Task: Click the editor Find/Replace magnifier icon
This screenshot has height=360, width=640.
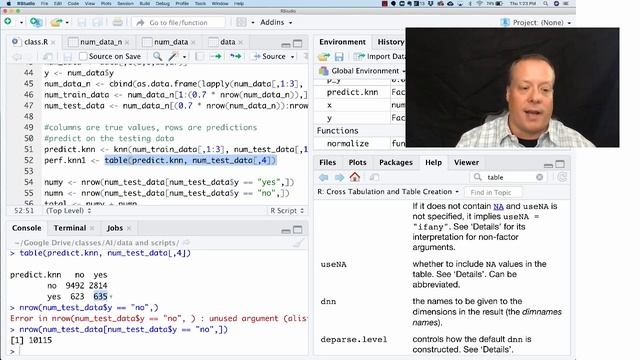Action: (157, 56)
